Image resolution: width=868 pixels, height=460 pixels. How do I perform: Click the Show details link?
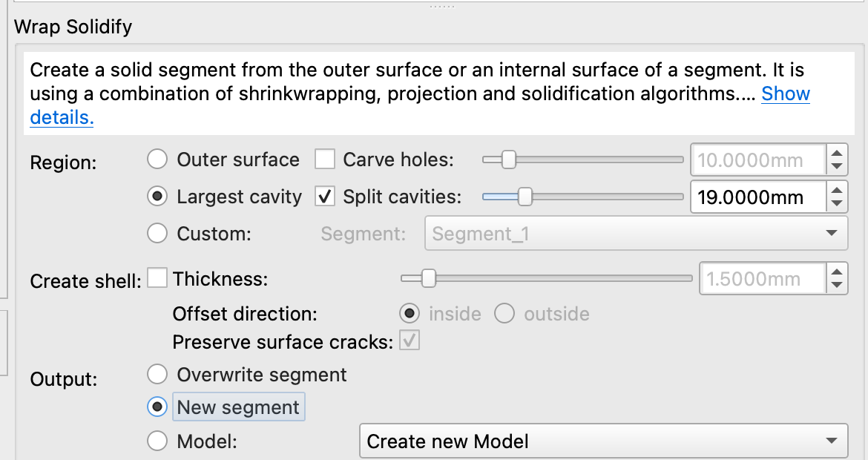pyautogui.click(x=785, y=94)
